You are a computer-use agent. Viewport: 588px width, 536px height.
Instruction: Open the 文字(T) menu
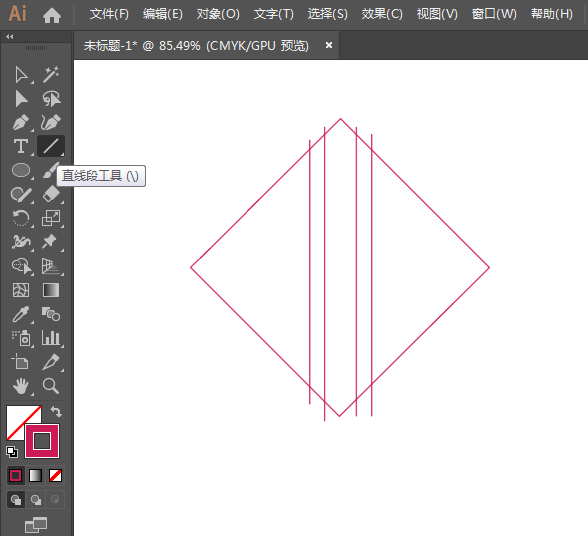(x=274, y=14)
